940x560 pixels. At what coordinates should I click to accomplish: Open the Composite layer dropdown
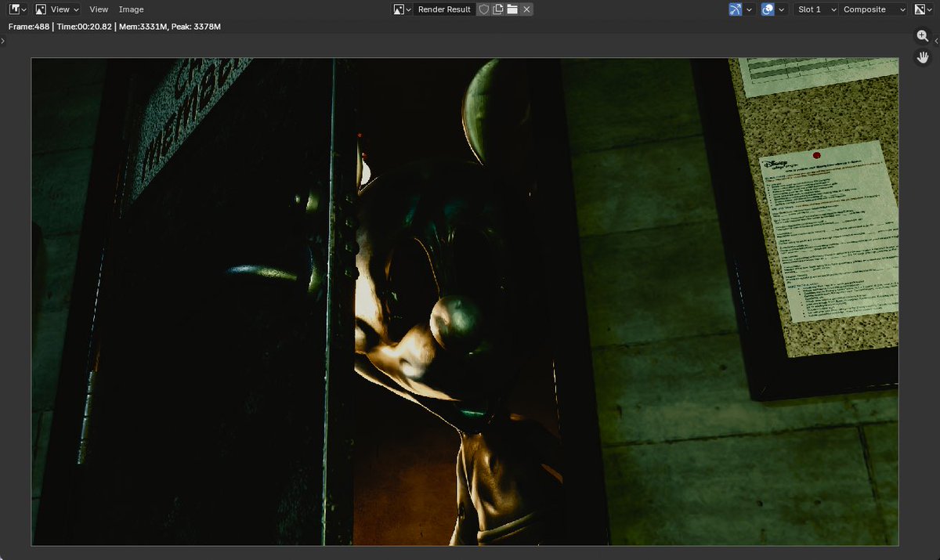coord(873,9)
